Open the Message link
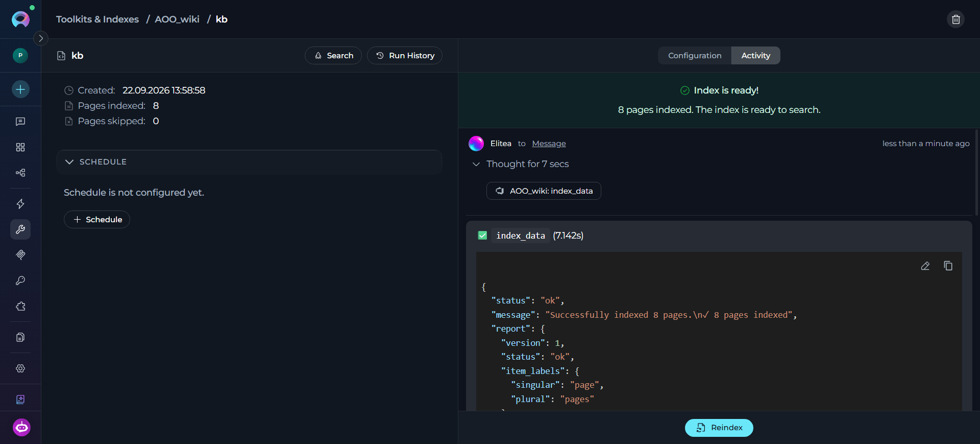 [x=549, y=144]
